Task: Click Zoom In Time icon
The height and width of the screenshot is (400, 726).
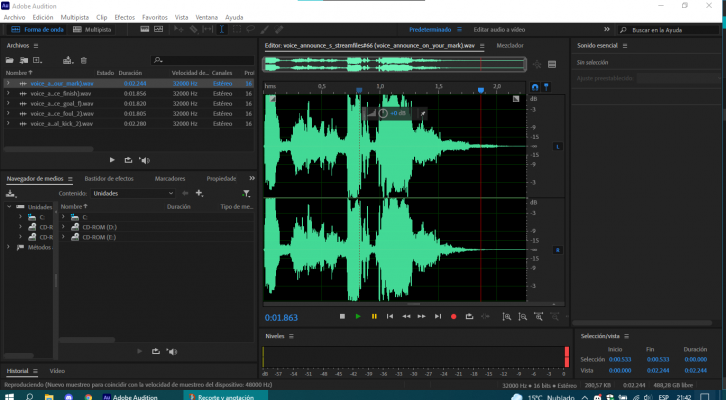Action: (x=538, y=317)
